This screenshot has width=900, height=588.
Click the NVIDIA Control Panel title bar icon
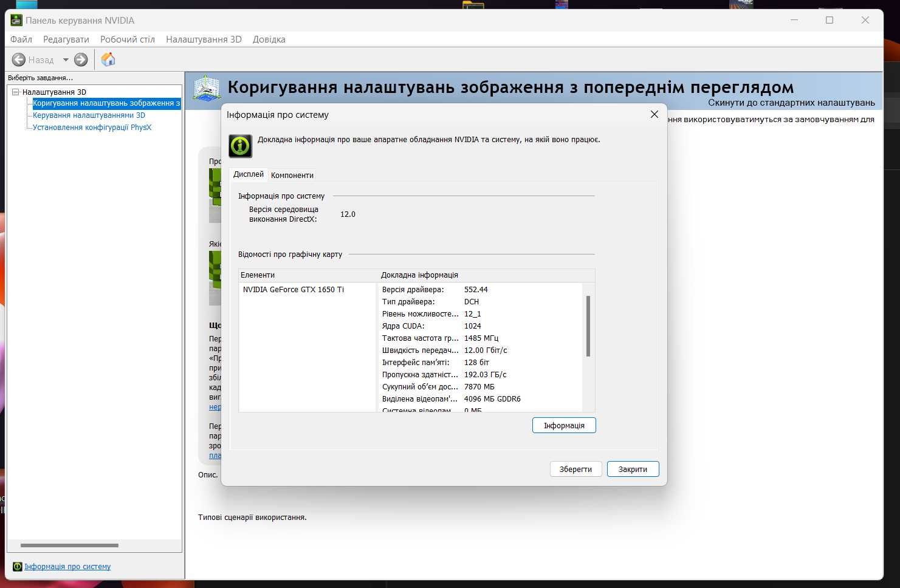tap(16, 20)
